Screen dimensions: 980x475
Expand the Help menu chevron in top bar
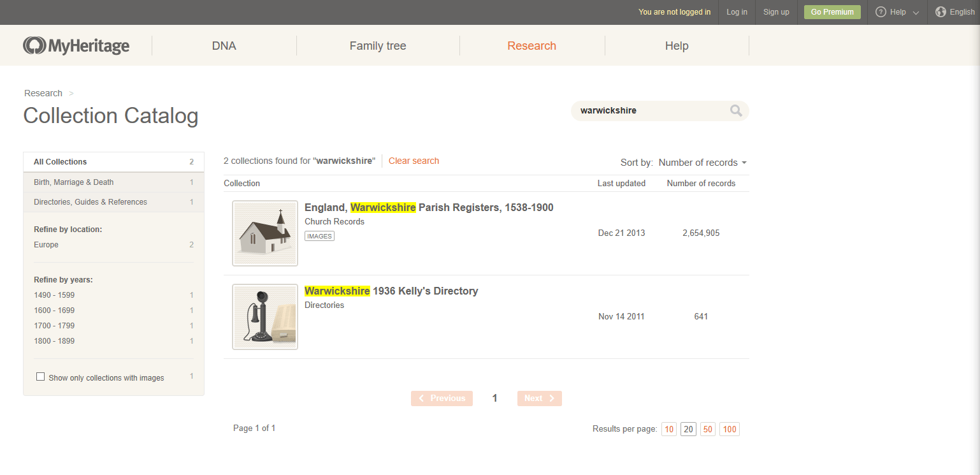[916, 13]
